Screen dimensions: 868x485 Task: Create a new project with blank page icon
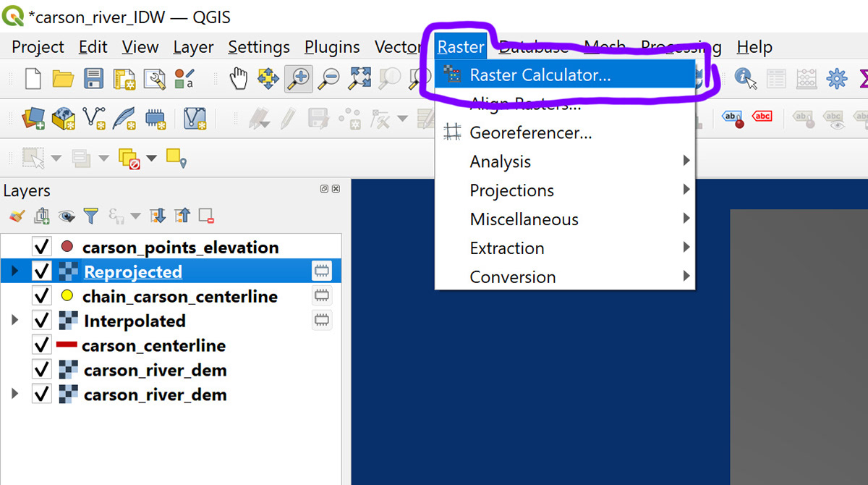point(33,78)
